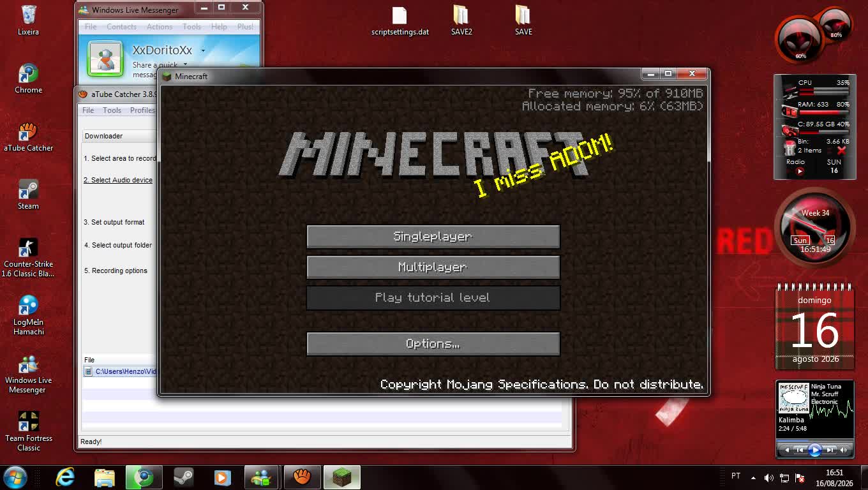
Task: Expand XxDoritoXx status dropdown arrow
Action: coord(203,50)
